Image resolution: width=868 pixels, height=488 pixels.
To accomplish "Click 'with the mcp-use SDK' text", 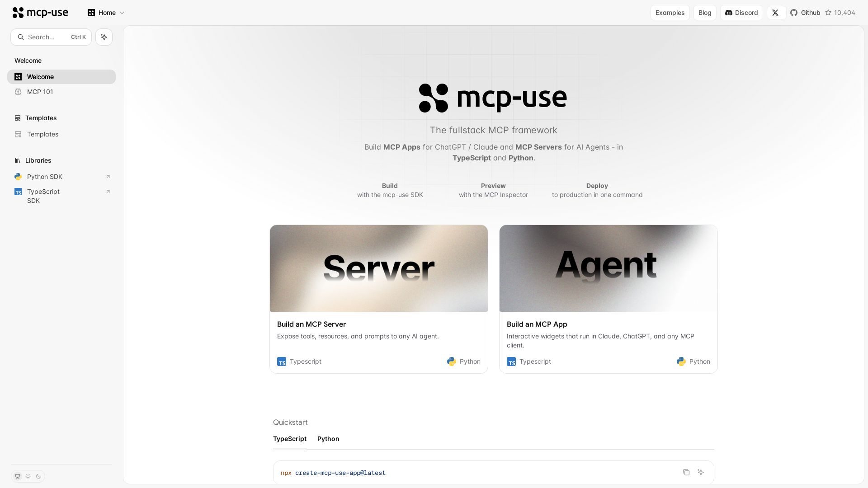I will (x=390, y=195).
